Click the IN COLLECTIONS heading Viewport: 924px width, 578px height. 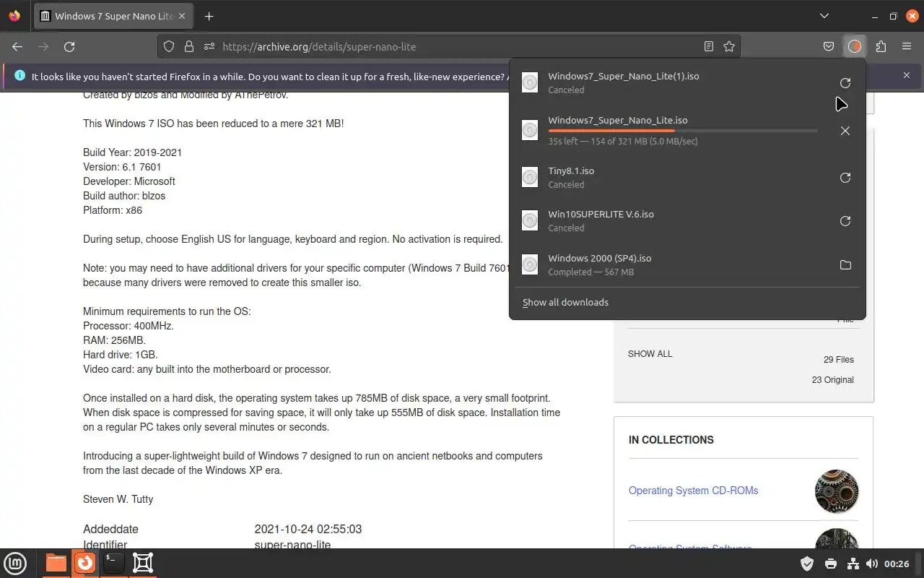click(x=671, y=440)
